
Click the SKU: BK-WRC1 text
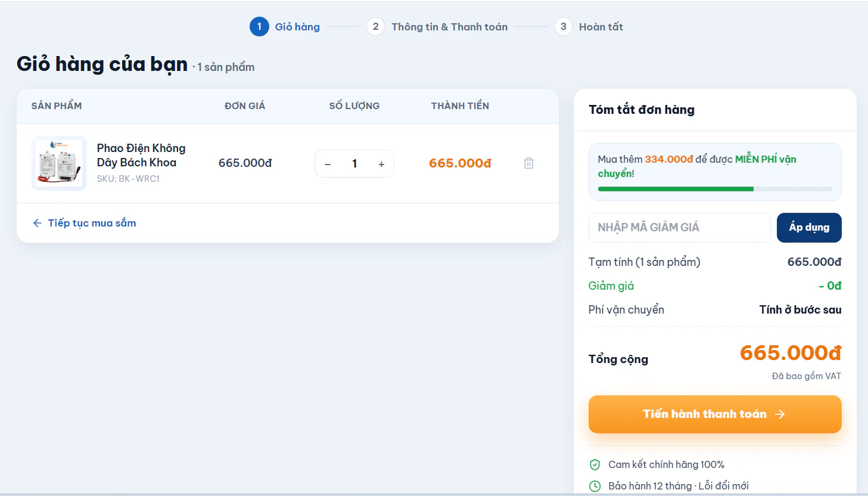(x=128, y=179)
